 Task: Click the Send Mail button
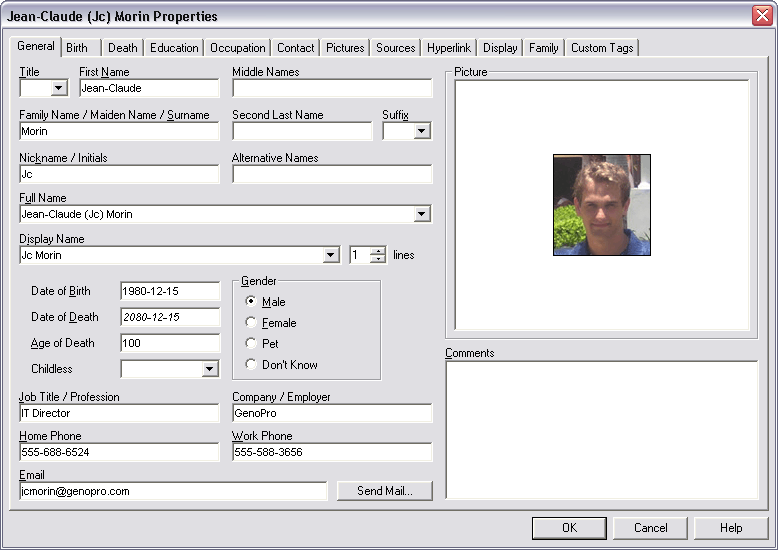tap(385, 491)
